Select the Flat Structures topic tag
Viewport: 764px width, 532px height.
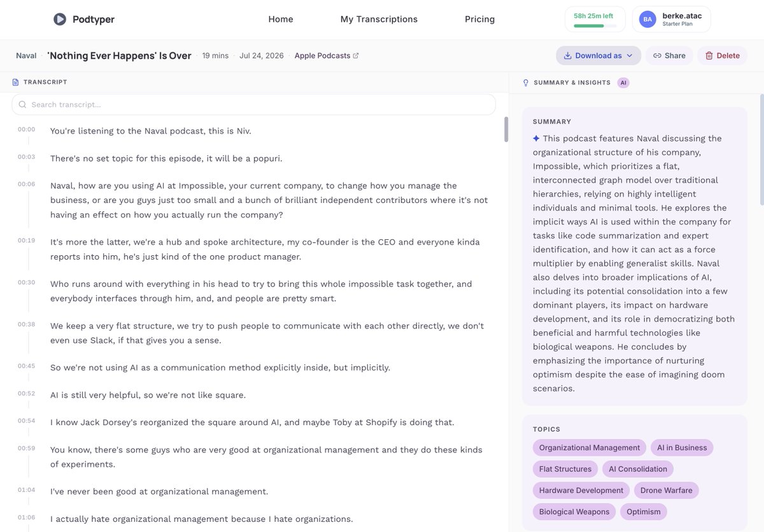(565, 469)
